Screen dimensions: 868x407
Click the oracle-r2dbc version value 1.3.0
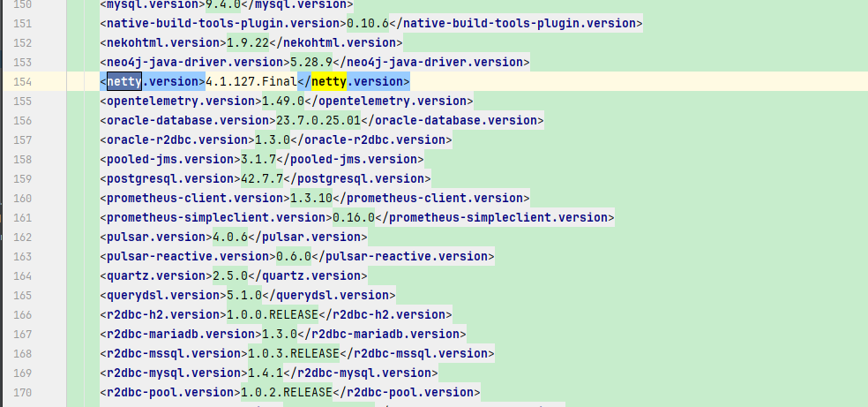coord(273,139)
